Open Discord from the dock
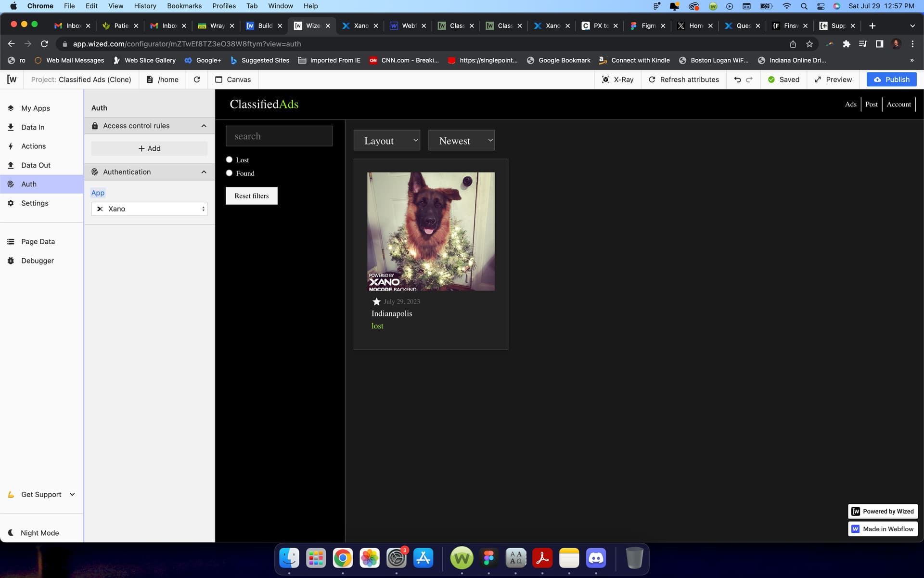Viewport: 924px width, 578px height. coord(596,558)
